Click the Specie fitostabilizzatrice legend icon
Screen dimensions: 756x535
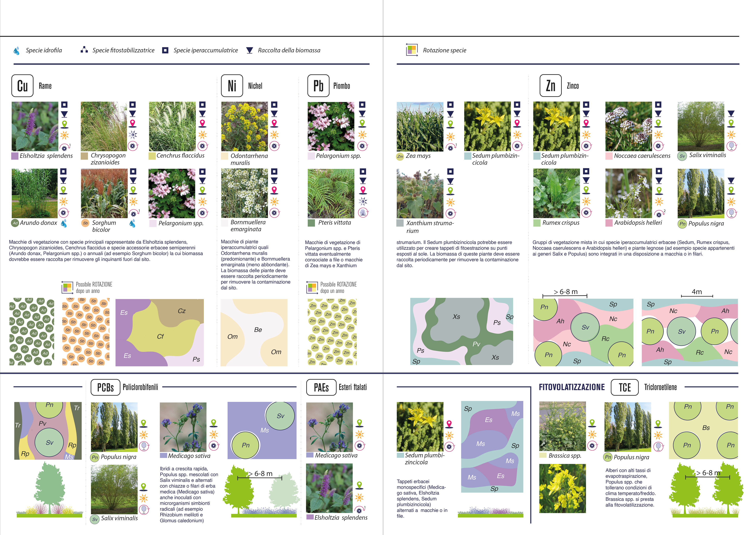pyautogui.click(x=84, y=50)
